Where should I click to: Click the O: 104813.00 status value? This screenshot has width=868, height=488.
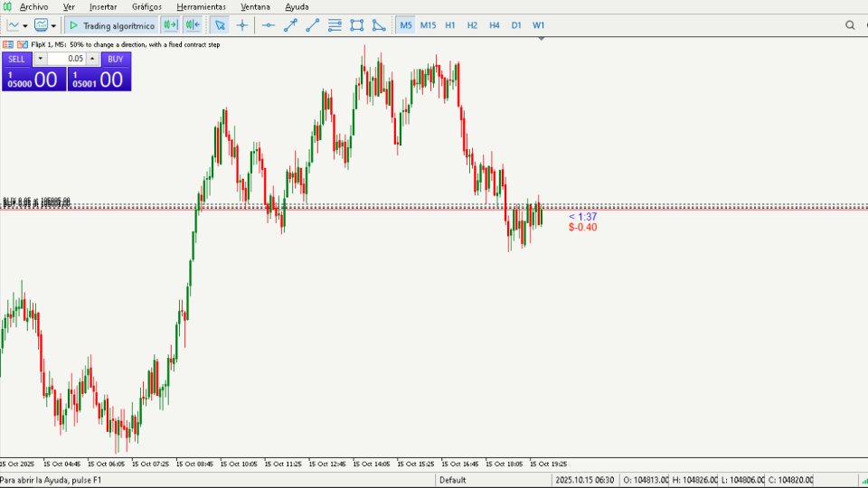(646, 480)
